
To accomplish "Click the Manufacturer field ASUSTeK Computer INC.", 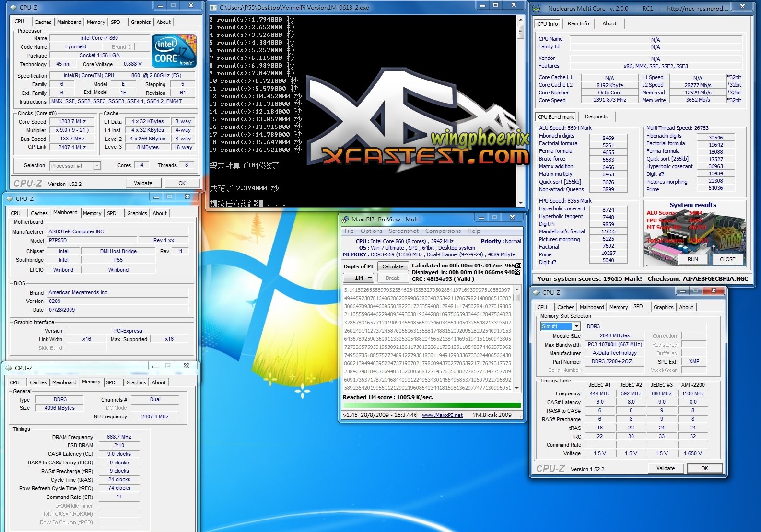I will click(x=117, y=231).
